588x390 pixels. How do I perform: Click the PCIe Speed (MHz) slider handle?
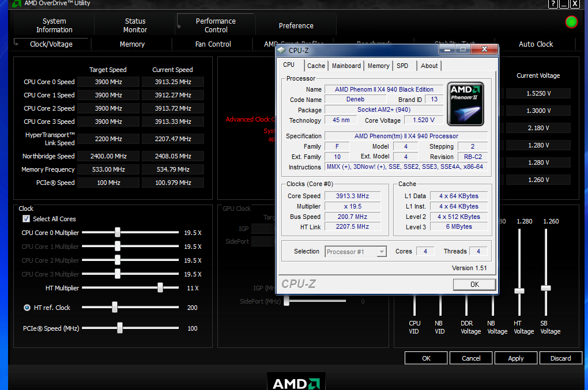tap(120, 328)
